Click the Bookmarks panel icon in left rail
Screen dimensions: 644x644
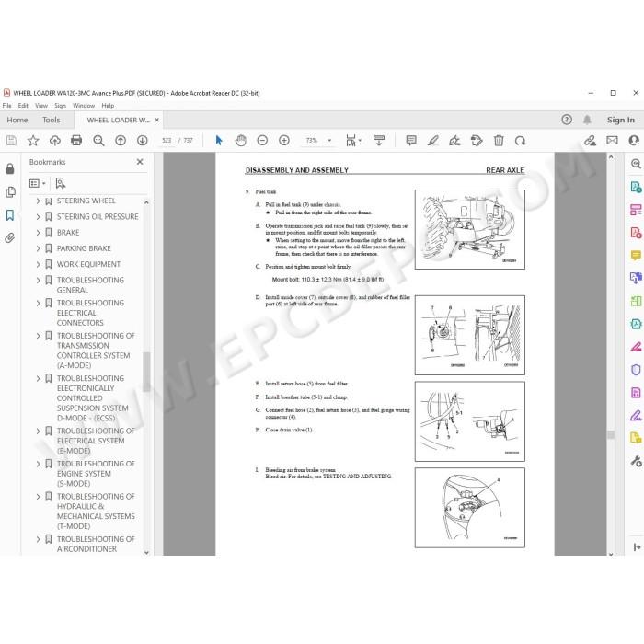[x=10, y=214]
